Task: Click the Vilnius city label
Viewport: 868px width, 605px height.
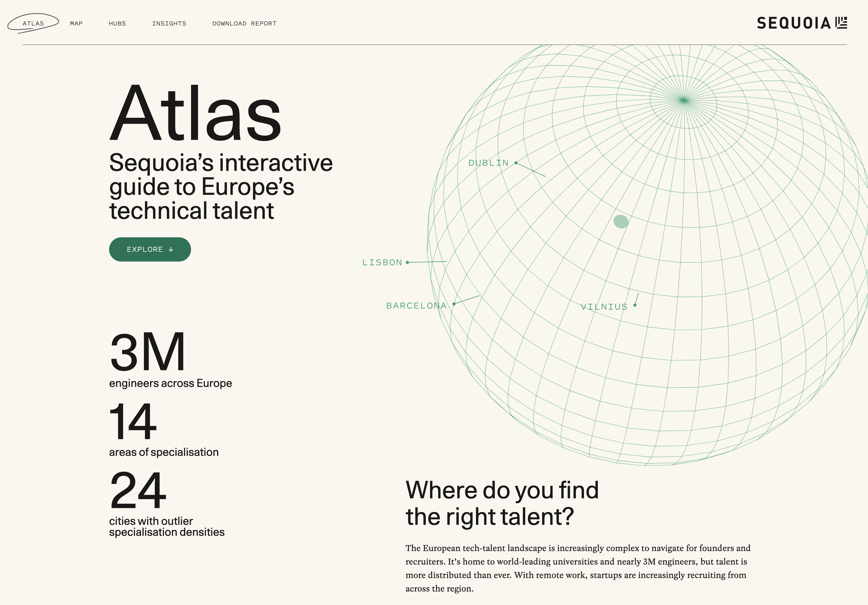Action: (x=604, y=307)
